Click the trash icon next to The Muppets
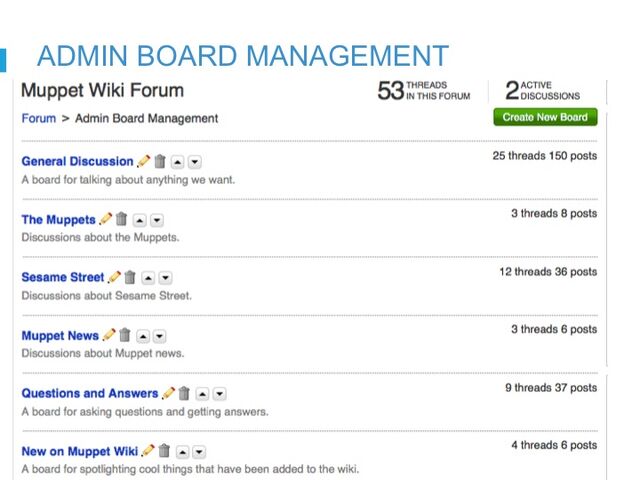640x480 pixels. click(122, 219)
